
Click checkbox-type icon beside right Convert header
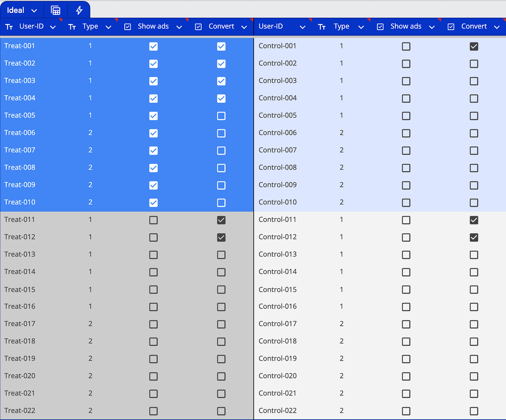click(451, 27)
